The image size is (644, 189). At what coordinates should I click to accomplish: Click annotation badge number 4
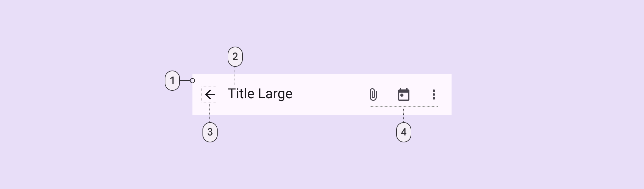coord(404,132)
